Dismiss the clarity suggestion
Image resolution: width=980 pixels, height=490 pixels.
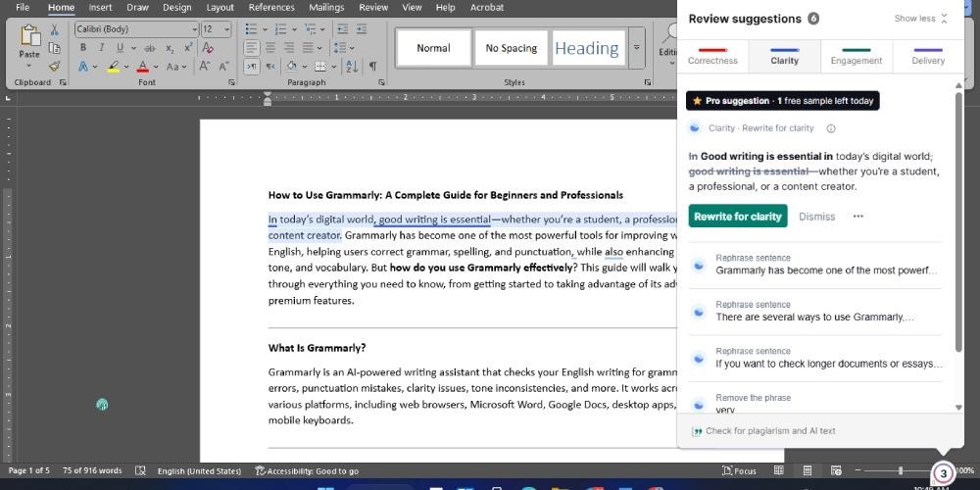(817, 217)
